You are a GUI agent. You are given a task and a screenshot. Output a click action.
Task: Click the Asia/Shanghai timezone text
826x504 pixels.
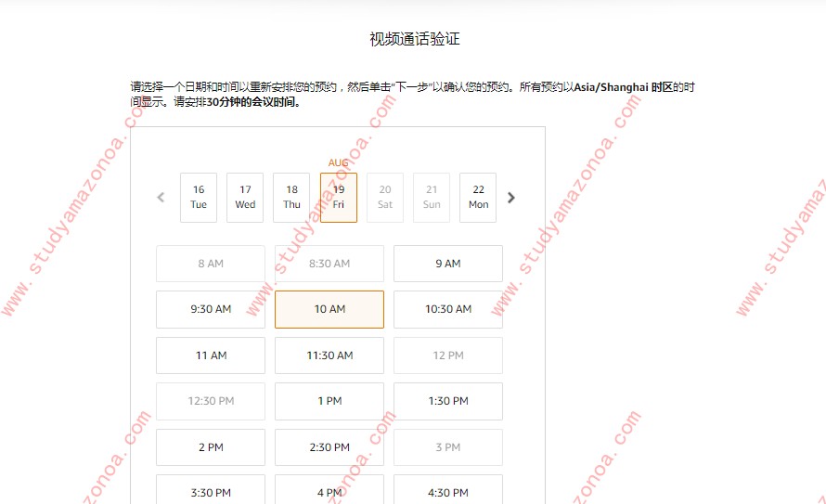(611, 87)
